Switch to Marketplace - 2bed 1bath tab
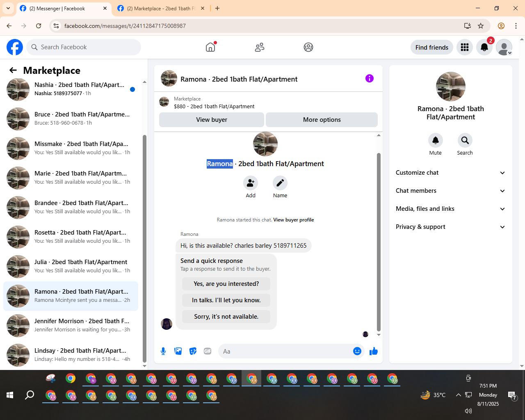The width and height of the screenshot is (525, 420). [x=161, y=8]
